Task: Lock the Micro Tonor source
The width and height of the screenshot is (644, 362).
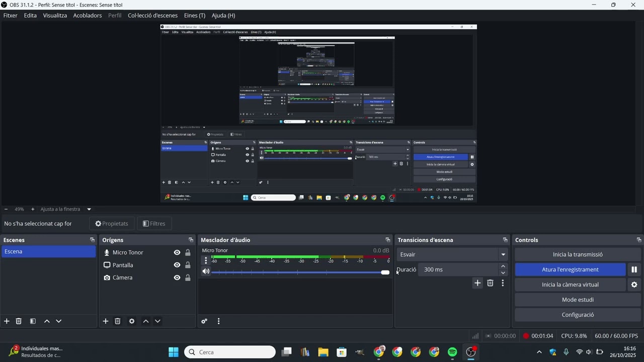Action: [x=188, y=252]
